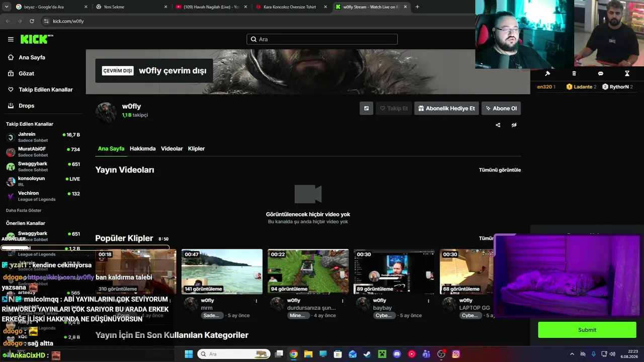Image resolution: width=644 pixels, height=362 pixels.
Task: Click the Abone Ol subscribe button
Action: tap(501, 108)
